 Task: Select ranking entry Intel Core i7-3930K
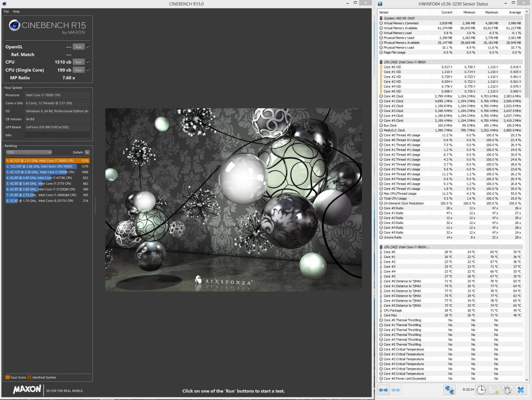pos(47,172)
